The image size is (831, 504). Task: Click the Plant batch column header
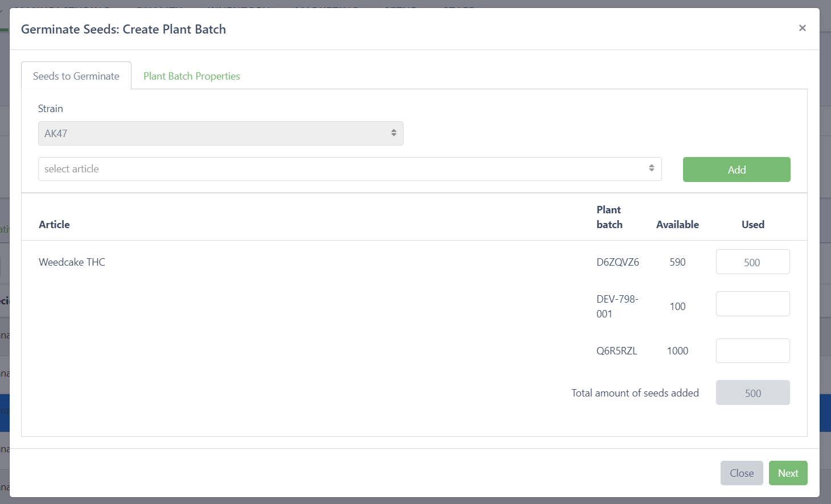point(609,217)
